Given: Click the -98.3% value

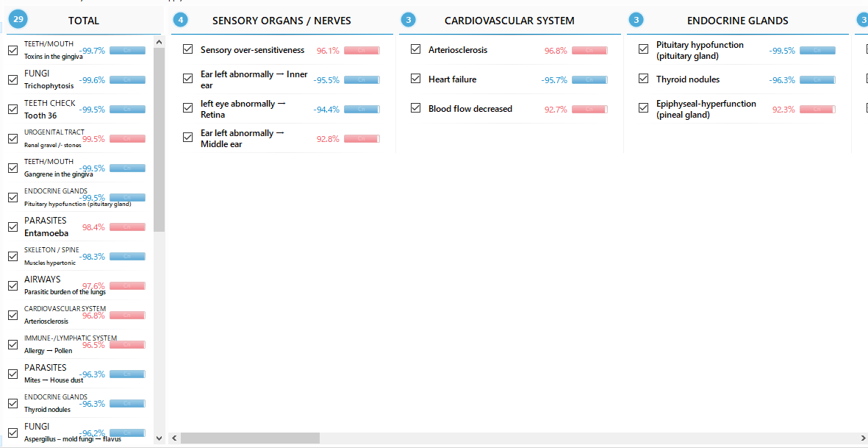Looking at the screenshot, I should pos(92,257).
